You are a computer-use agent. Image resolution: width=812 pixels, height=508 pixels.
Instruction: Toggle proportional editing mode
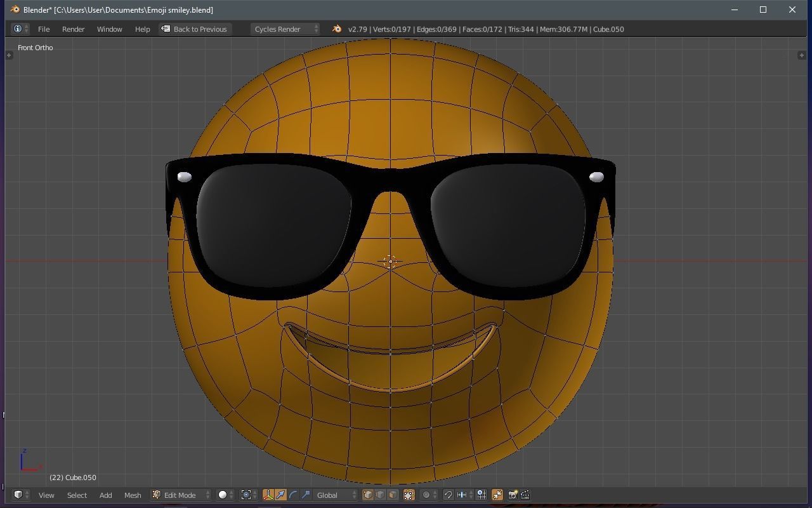click(429, 495)
